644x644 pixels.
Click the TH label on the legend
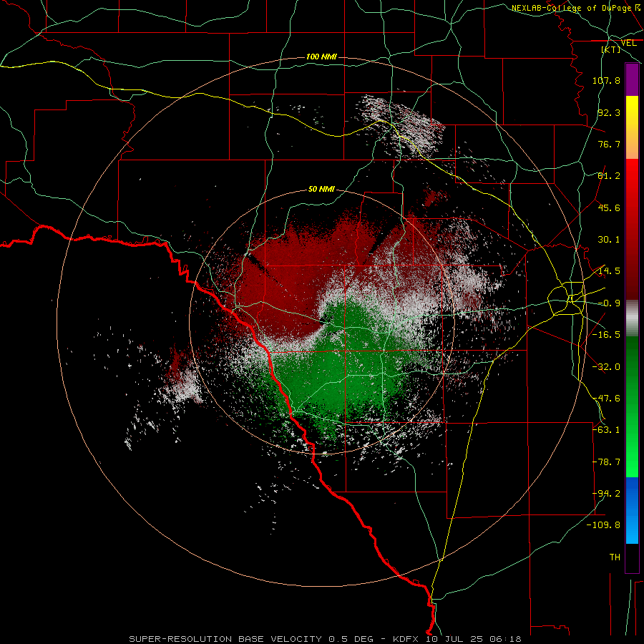point(615,557)
